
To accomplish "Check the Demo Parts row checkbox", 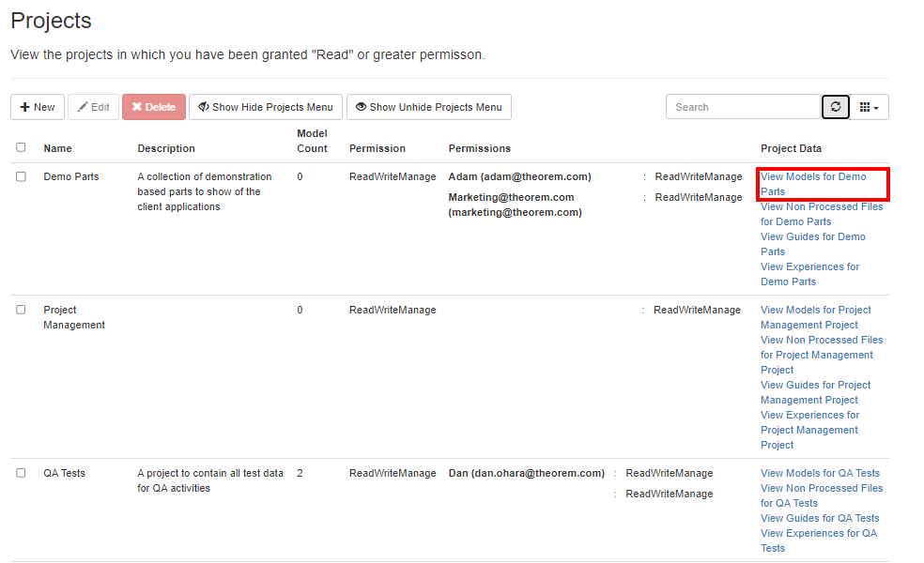I will point(21,176).
